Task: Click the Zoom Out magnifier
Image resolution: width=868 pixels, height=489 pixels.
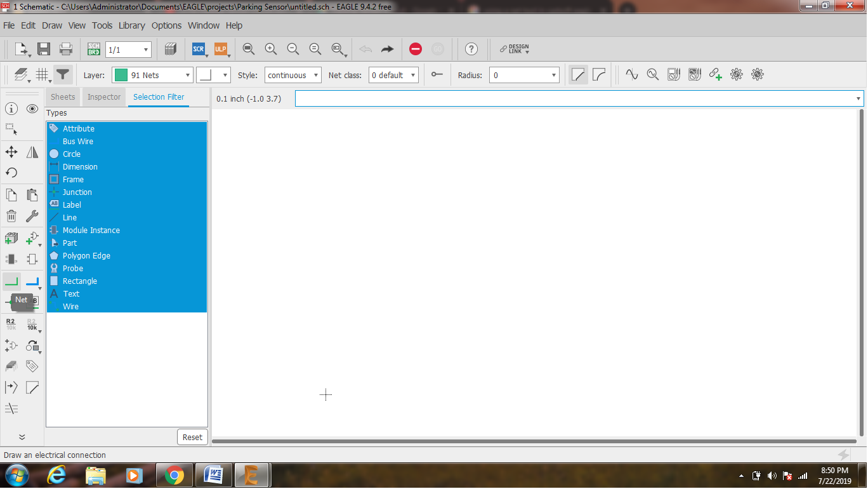Action: click(x=293, y=49)
